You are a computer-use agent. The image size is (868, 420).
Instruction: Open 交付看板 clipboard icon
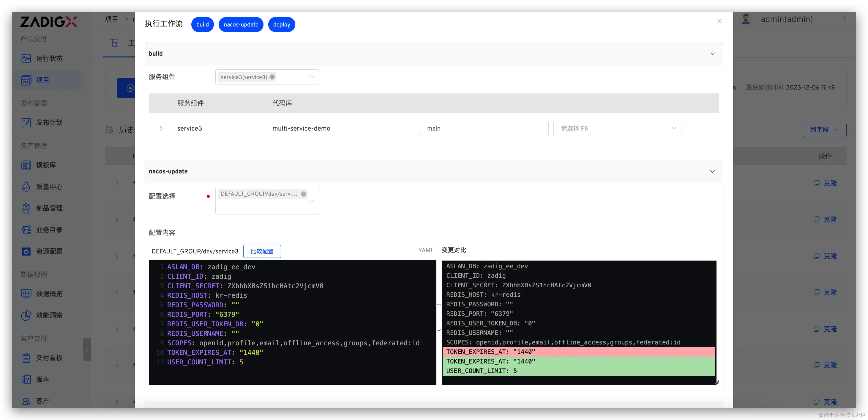pyautogui.click(x=26, y=358)
